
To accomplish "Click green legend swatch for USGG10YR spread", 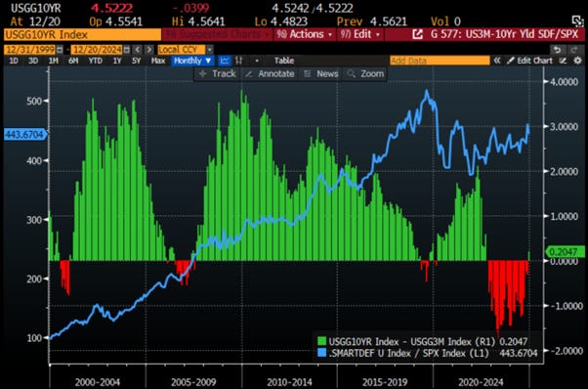I will coord(321,341).
